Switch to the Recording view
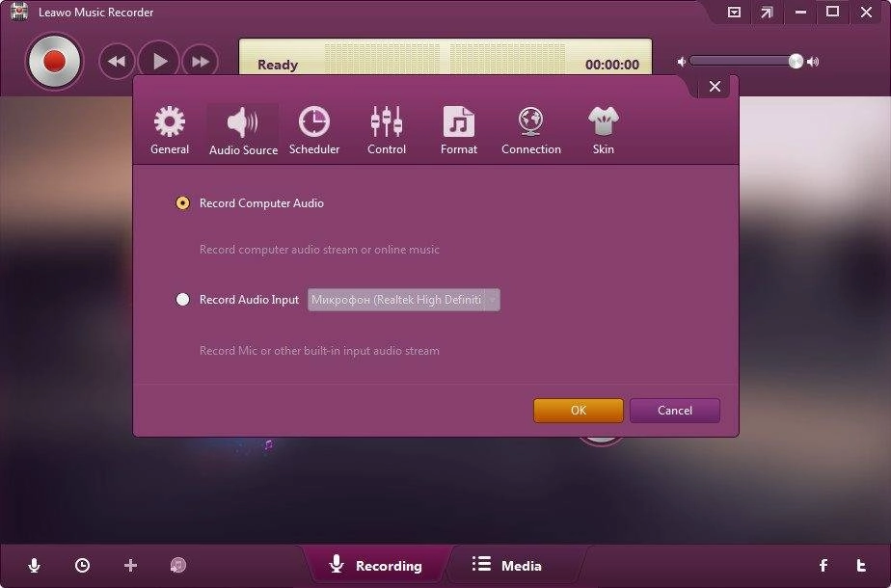 pos(376,565)
